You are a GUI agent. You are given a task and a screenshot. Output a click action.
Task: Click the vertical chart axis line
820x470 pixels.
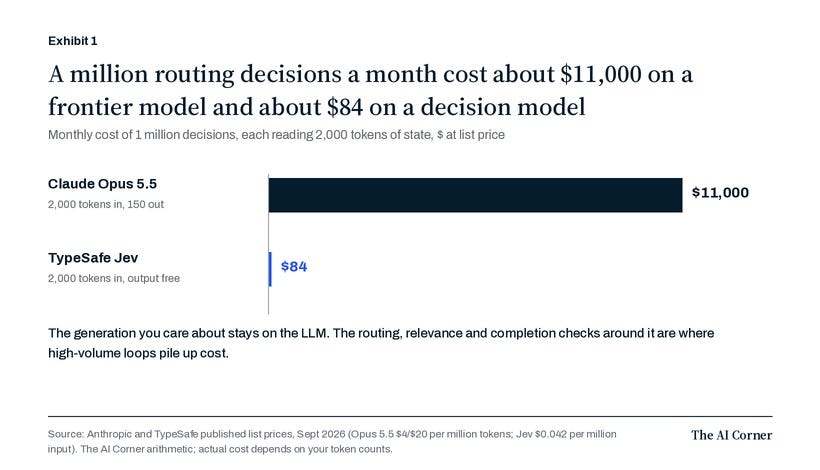coord(268,244)
